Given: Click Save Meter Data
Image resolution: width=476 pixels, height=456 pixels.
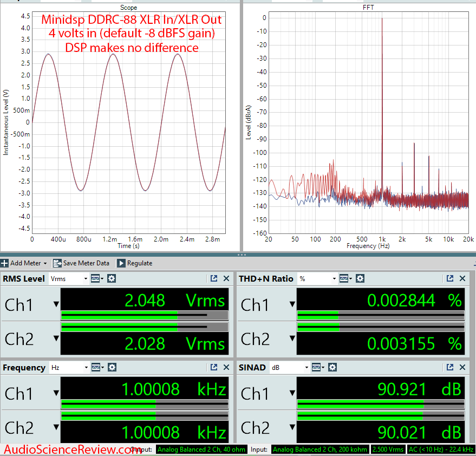Looking at the screenshot, I should [x=81, y=263].
